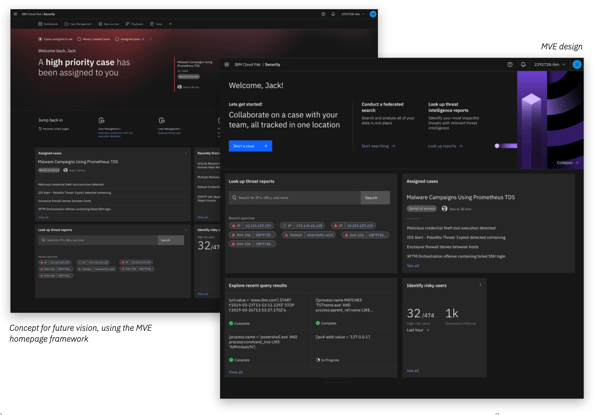Open the notifications bell in the concept window header

click(333, 14)
